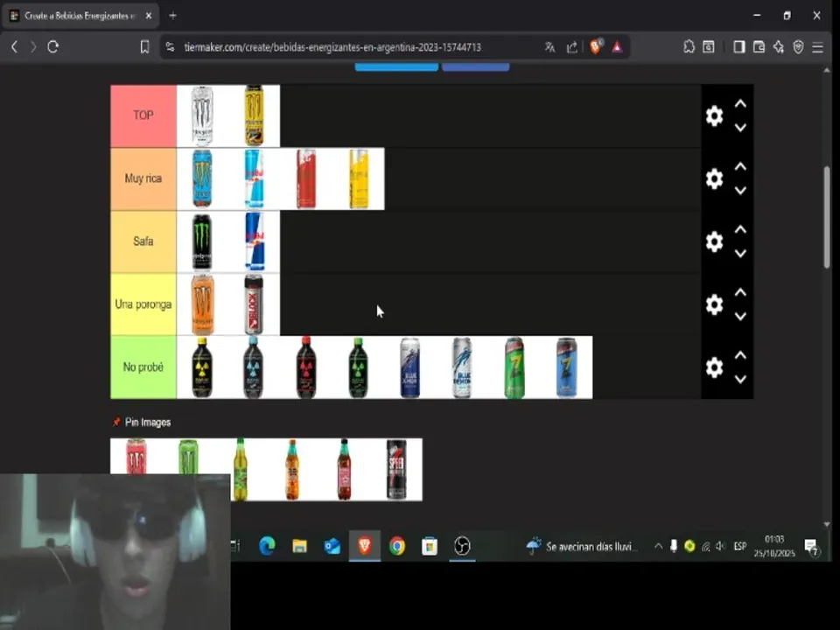840x630 pixels.
Task: Select red bottle in unranked image pool
Action: coord(345,470)
